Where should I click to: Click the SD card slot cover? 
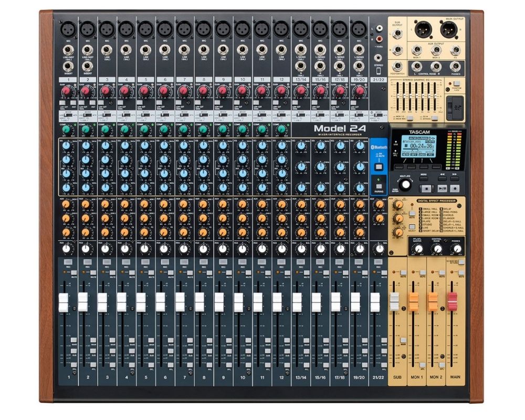pos(456,109)
